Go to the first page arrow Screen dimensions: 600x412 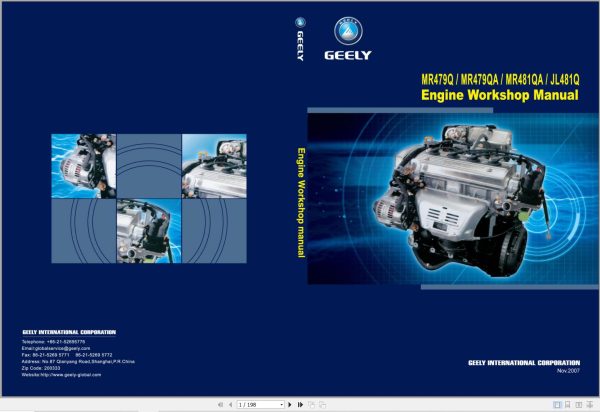coord(220,404)
